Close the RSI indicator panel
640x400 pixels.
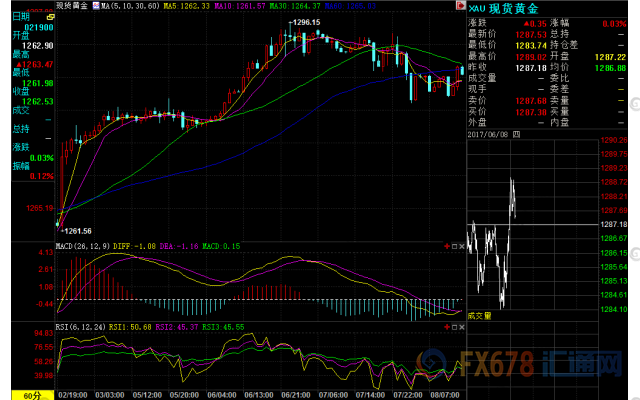coord(461,326)
